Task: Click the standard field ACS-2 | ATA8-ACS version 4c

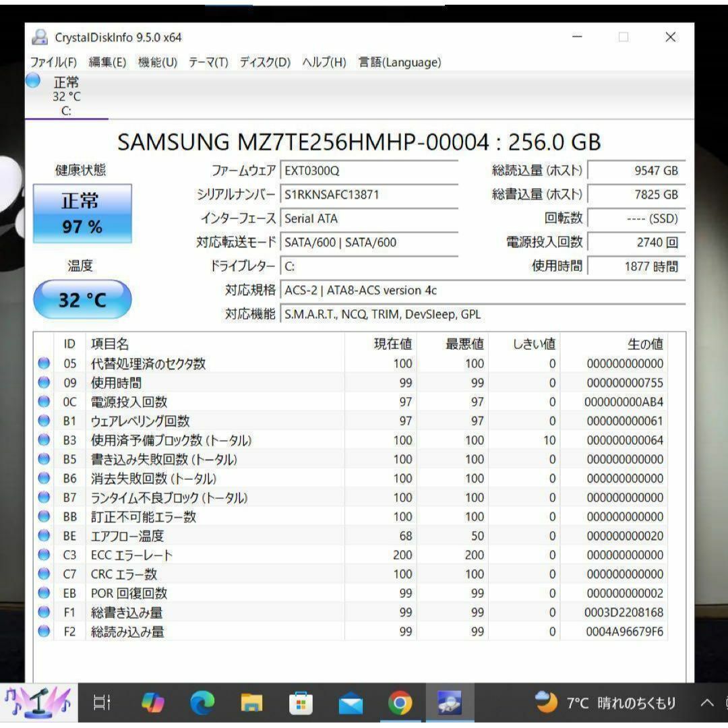Action: pos(483,291)
